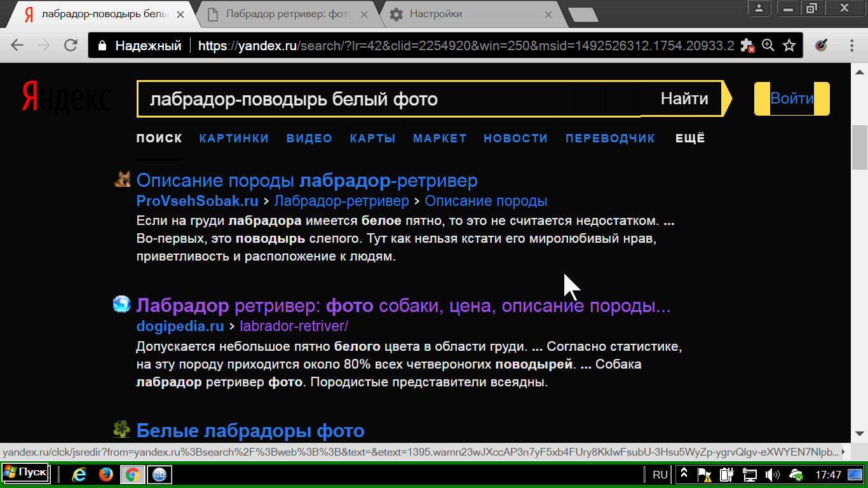868x488 pixels.
Task: Click the clock showing 17:47
Action: 828,475
